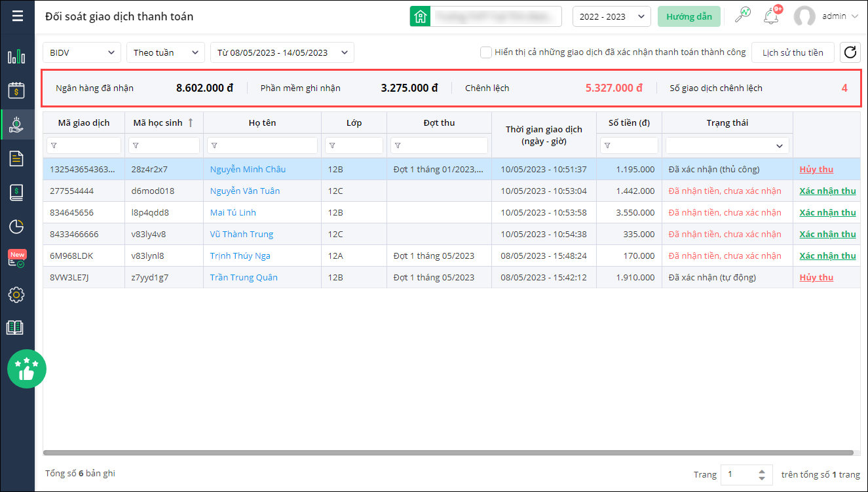This screenshot has width=868, height=492.
Task: Open the calendar money sidebar icon
Action: click(16, 90)
